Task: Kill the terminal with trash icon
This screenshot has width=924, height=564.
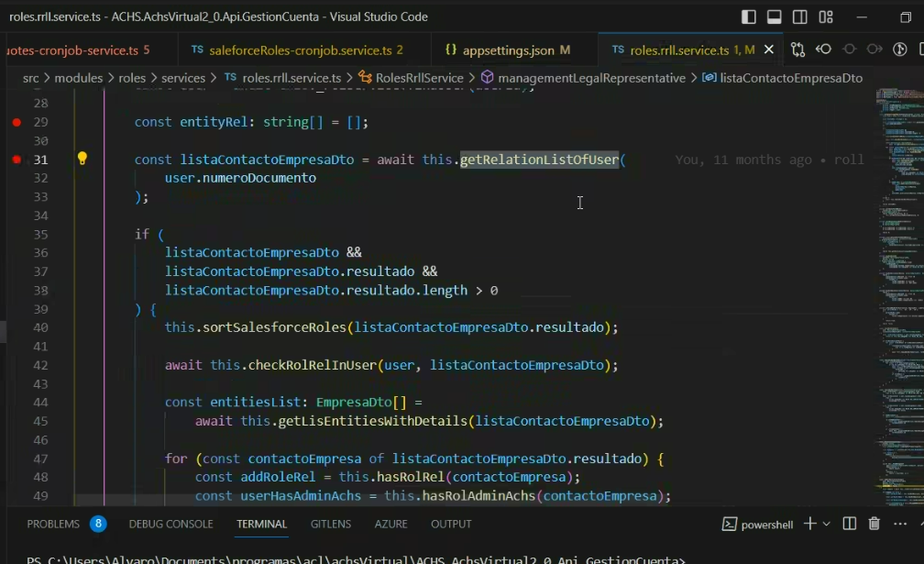Action: tap(874, 524)
